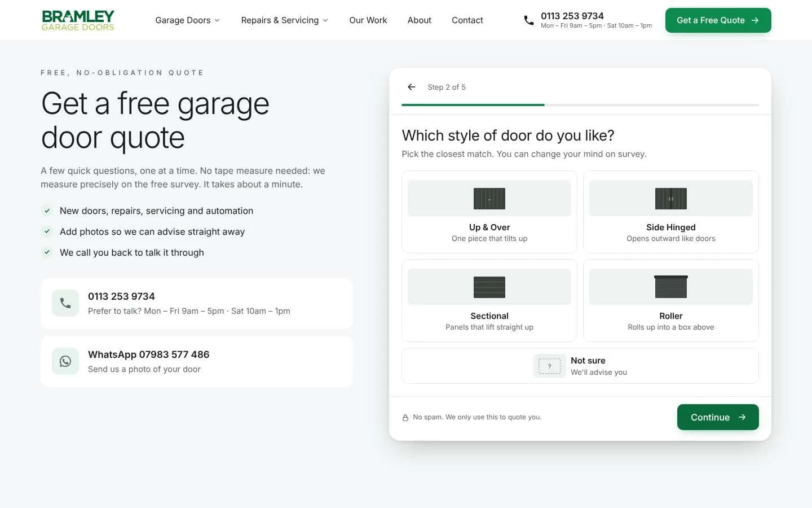Click the padlock icon beside No spam
Screen dimensions: 812x508
tap(405, 418)
